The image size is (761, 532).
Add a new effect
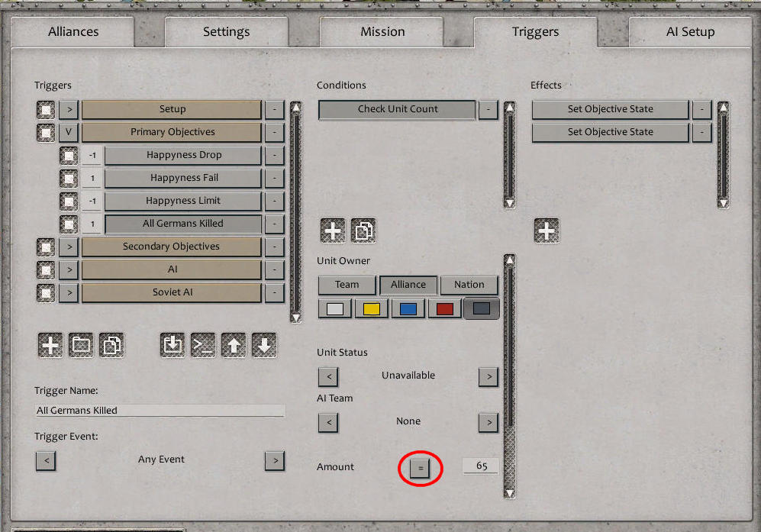(547, 231)
